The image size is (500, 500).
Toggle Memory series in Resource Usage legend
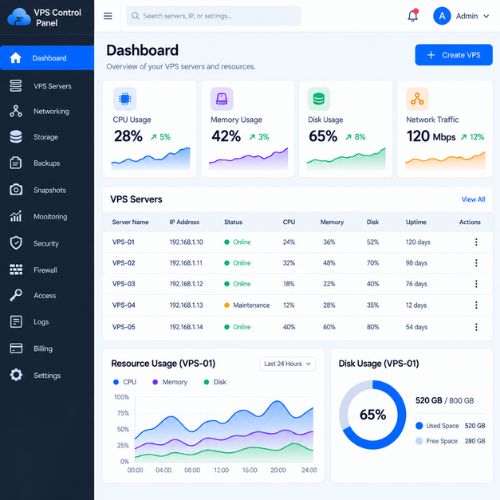click(x=169, y=382)
